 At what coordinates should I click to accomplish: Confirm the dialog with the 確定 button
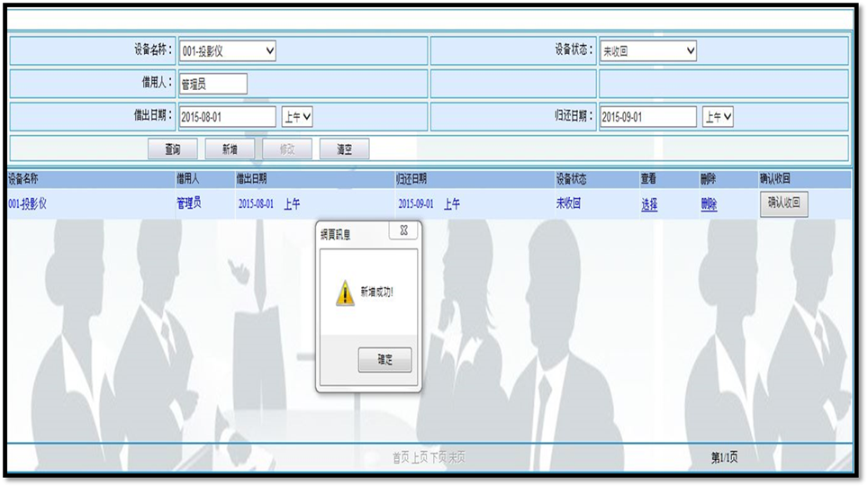[384, 360]
